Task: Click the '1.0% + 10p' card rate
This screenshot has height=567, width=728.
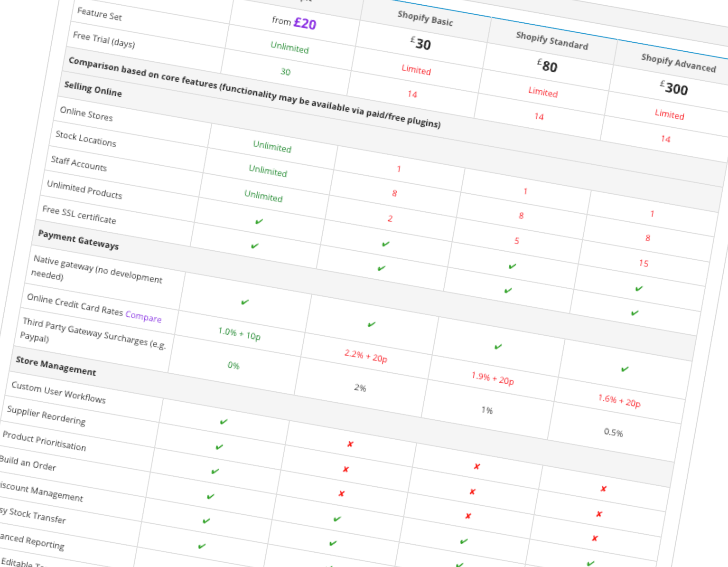Action: tap(239, 334)
